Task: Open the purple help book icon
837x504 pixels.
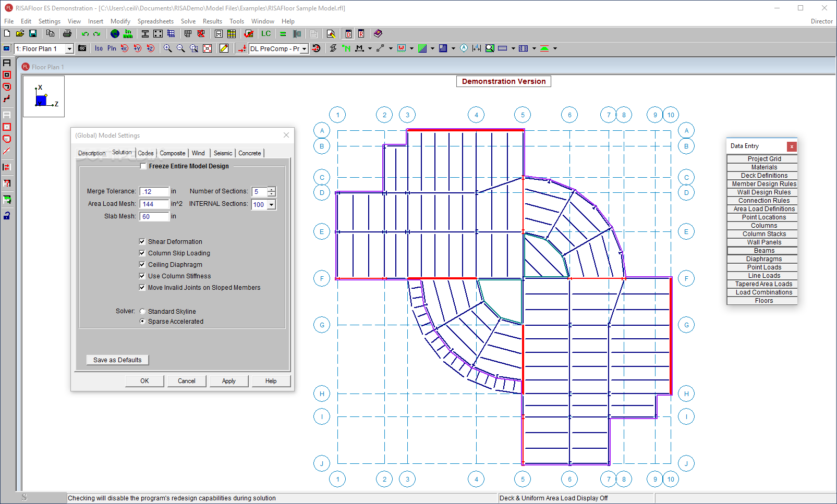Action: point(378,33)
